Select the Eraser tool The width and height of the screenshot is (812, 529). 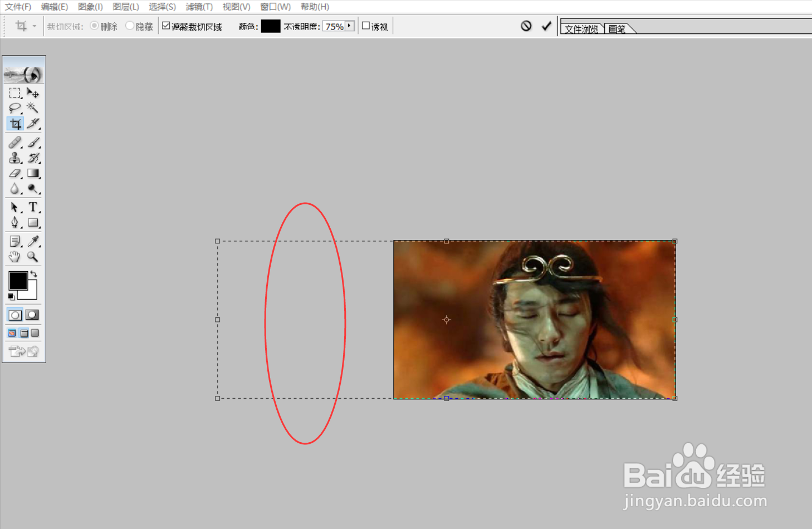pos(15,174)
